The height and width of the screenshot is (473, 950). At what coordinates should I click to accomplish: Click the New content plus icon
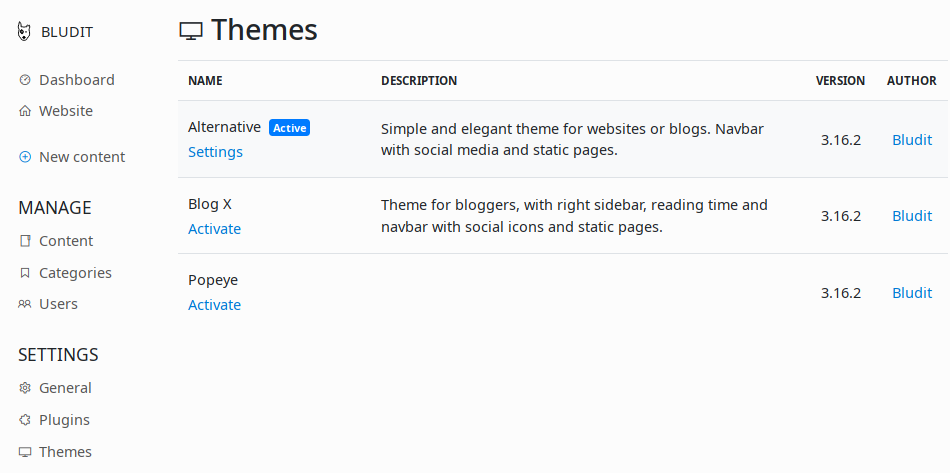point(25,157)
